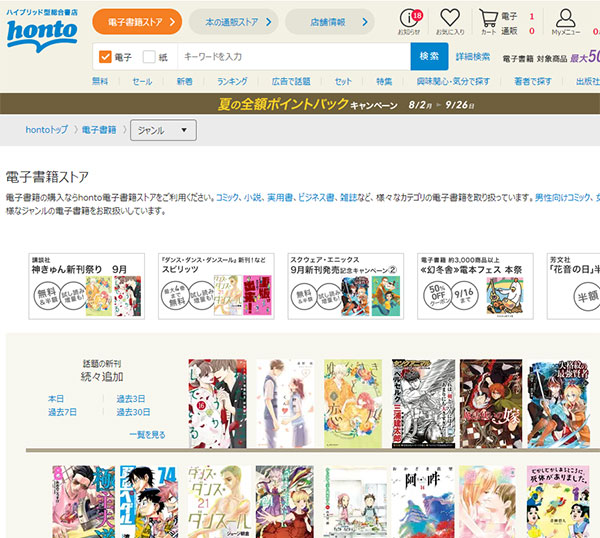Go to hontoトップ breadcrumb
The image size is (600, 538).
click(46, 130)
